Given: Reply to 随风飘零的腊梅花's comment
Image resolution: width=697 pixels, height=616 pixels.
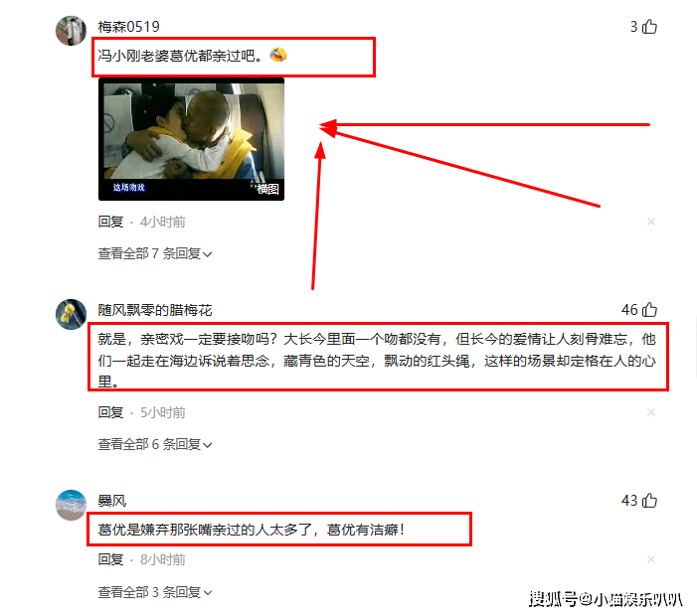Looking at the screenshot, I should pos(110,412).
